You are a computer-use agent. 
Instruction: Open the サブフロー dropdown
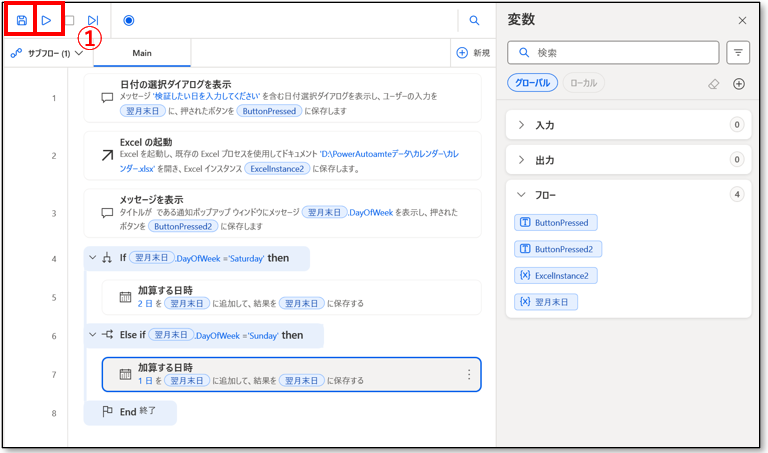coord(46,53)
